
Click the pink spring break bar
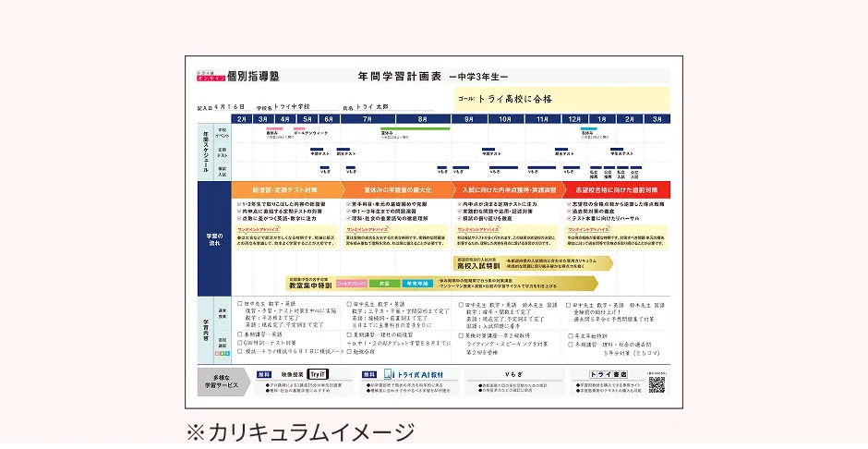(x=274, y=129)
